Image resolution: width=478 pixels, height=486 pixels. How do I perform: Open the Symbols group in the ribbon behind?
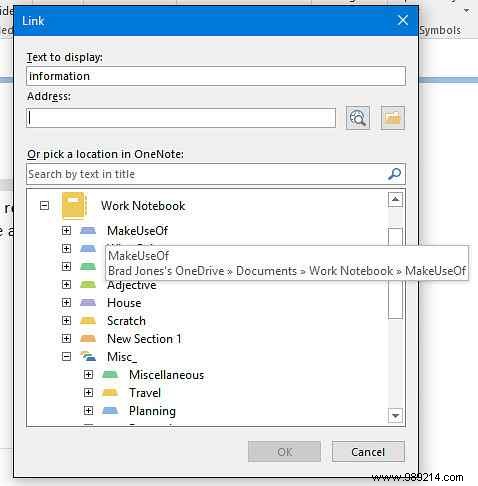[x=440, y=30]
